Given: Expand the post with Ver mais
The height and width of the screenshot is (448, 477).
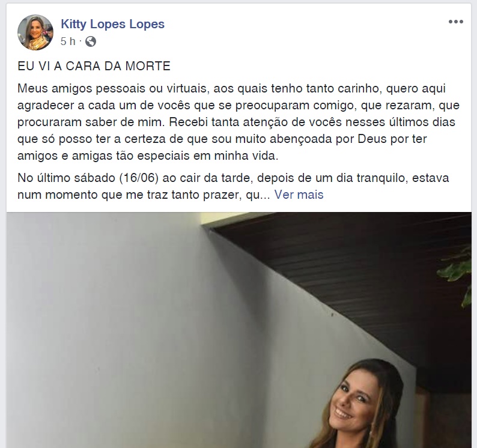Looking at the screenshot, I should point(299,195).
